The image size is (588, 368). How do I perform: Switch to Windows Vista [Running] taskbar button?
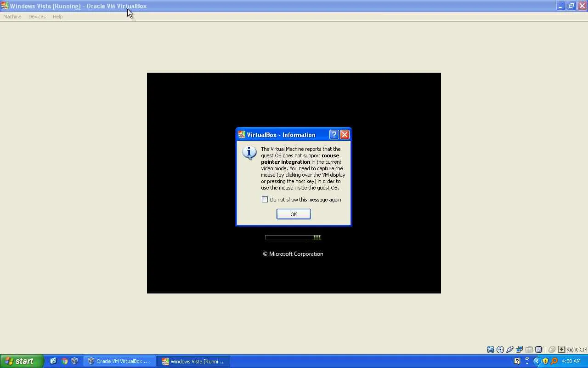coord(193,362)
